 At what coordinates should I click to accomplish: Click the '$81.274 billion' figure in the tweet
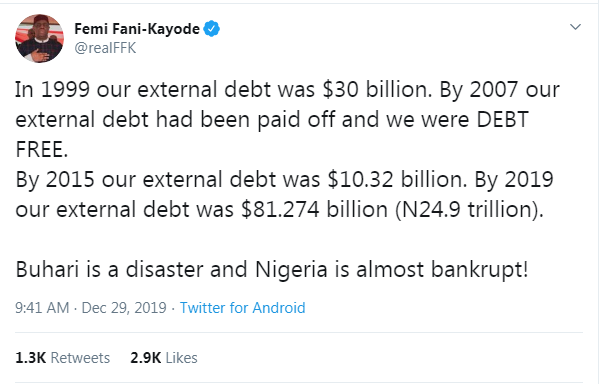pyautogui.click(x=314, y=210)
